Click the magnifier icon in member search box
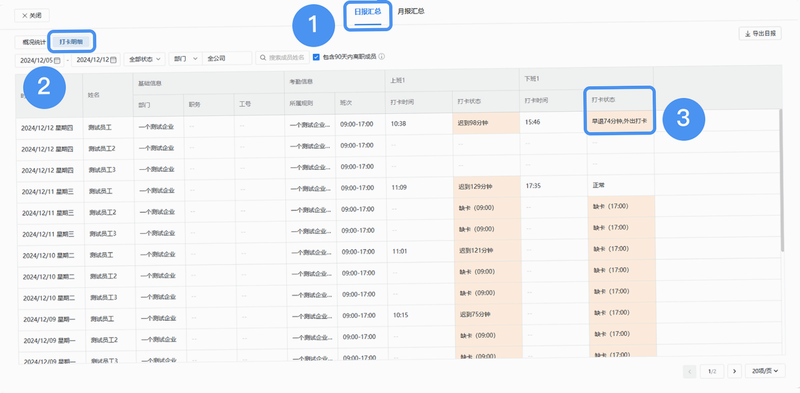 coord(264,58)
